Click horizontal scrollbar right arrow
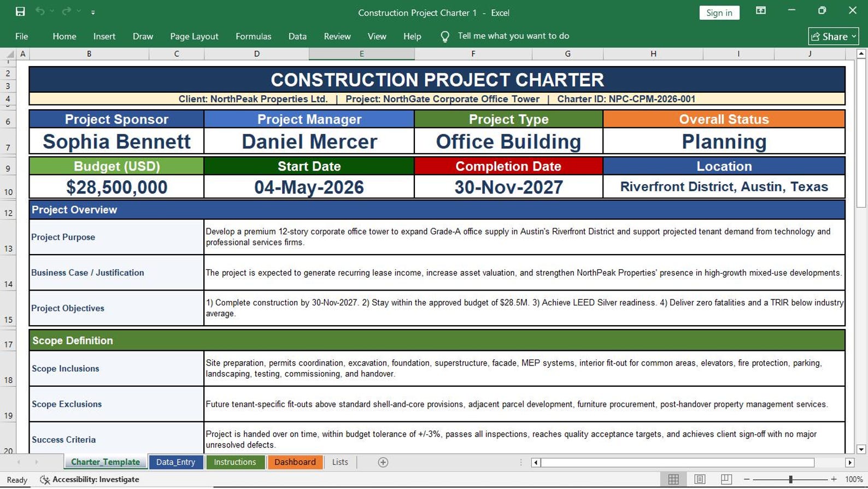 point(849,462)
